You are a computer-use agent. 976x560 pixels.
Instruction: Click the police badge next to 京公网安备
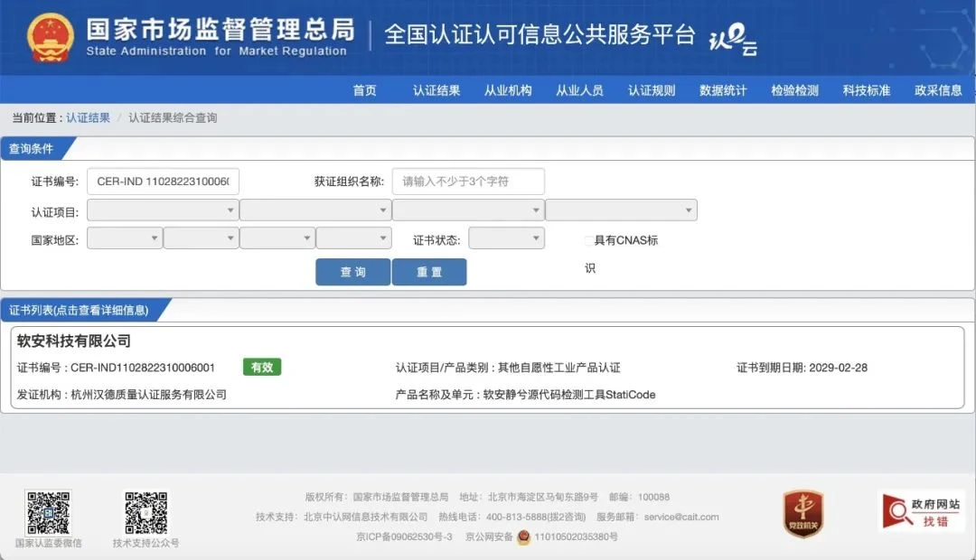(523, 537)
